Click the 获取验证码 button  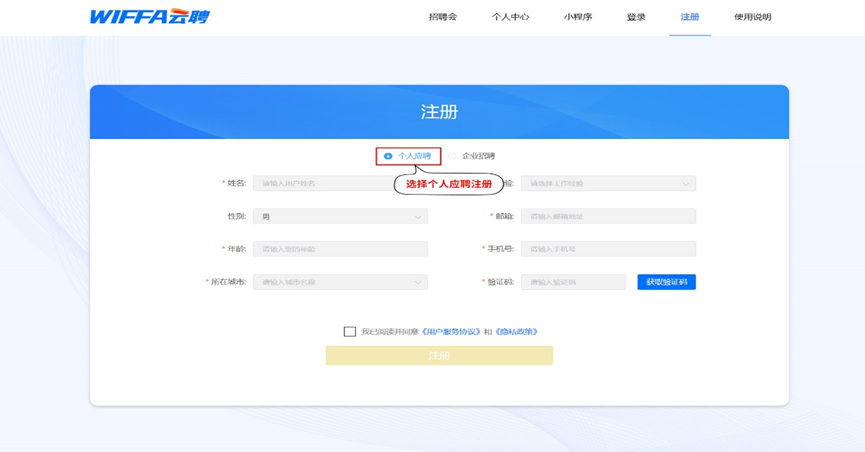coord(666,282)
